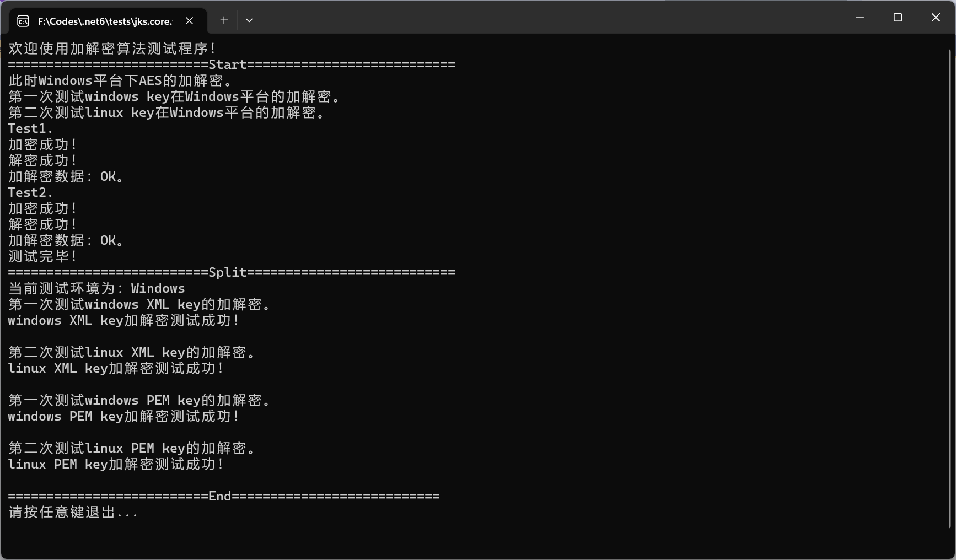The width and height of the screenshot is (956, 560).
Task: Click the Test1. output line
Action: click(x=30, y=129)
